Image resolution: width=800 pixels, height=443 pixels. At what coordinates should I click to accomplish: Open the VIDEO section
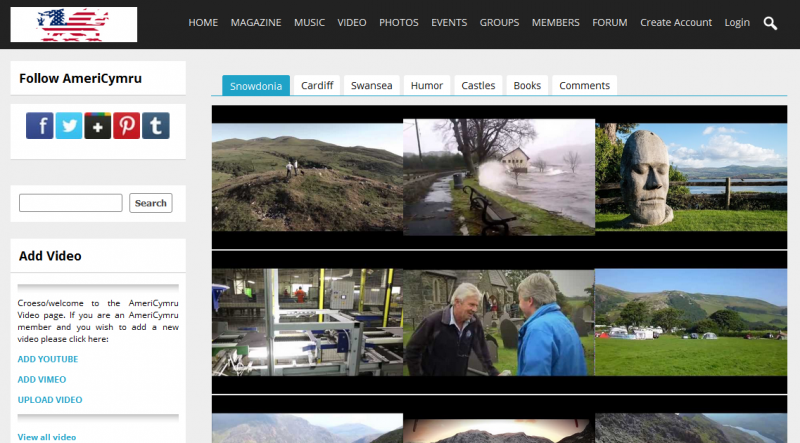[x=352, y=22]
